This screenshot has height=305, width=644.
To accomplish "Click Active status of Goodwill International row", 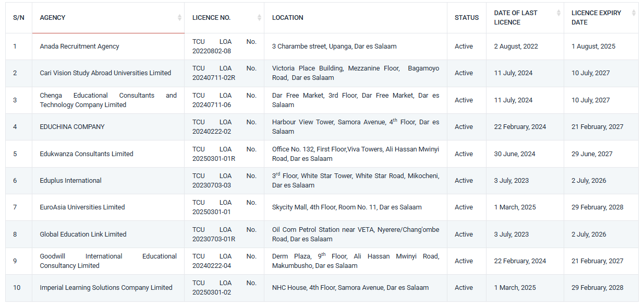I will [464, 261].
